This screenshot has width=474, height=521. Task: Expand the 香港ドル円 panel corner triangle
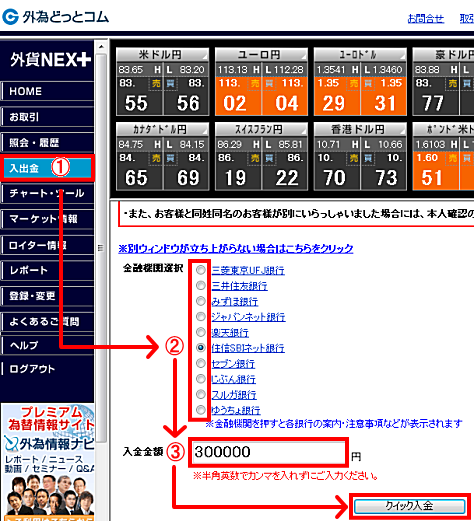(402, 132)
